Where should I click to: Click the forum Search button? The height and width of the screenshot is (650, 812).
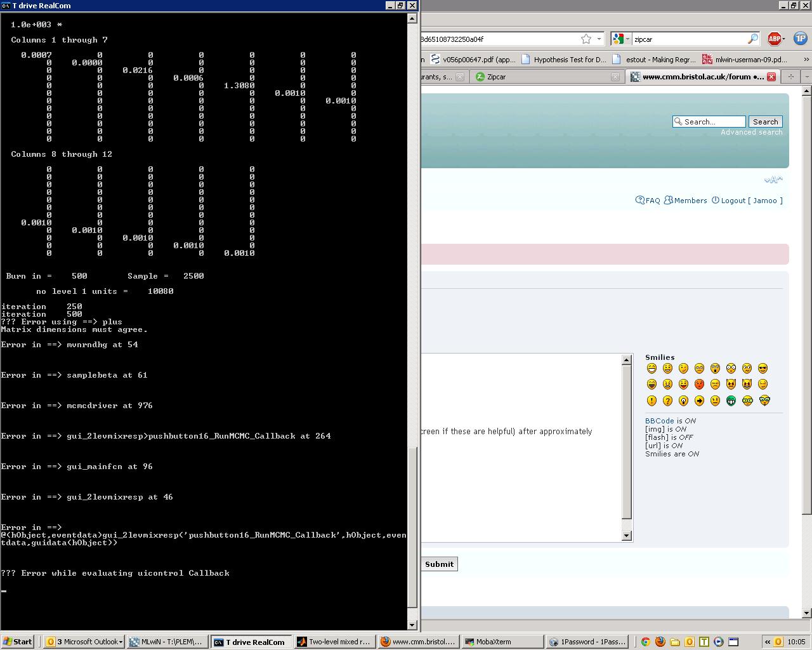click(x=765, y=122)
